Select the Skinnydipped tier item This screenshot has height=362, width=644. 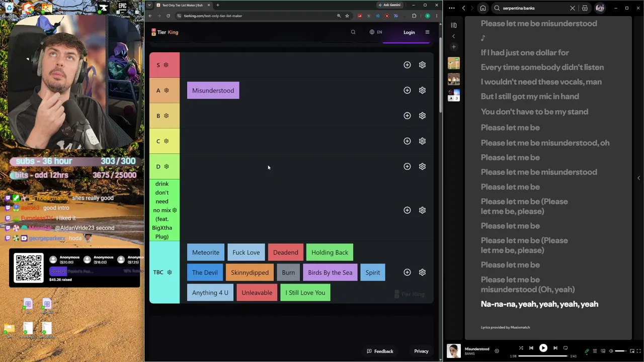click(x=250, y=273)
